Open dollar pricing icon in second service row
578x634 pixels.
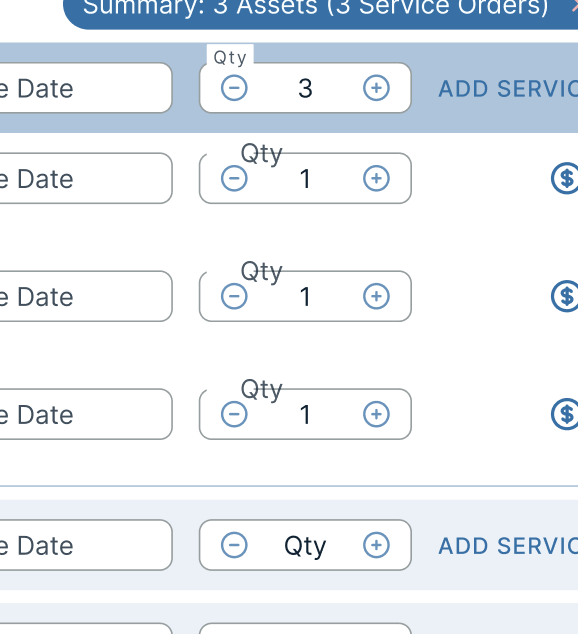point(565,296)
